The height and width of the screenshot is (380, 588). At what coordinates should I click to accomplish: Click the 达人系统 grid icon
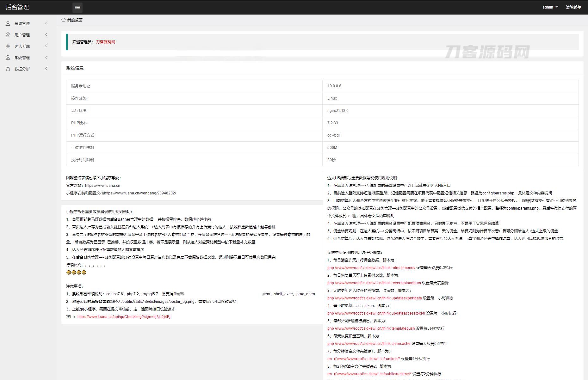coord(8,46)
